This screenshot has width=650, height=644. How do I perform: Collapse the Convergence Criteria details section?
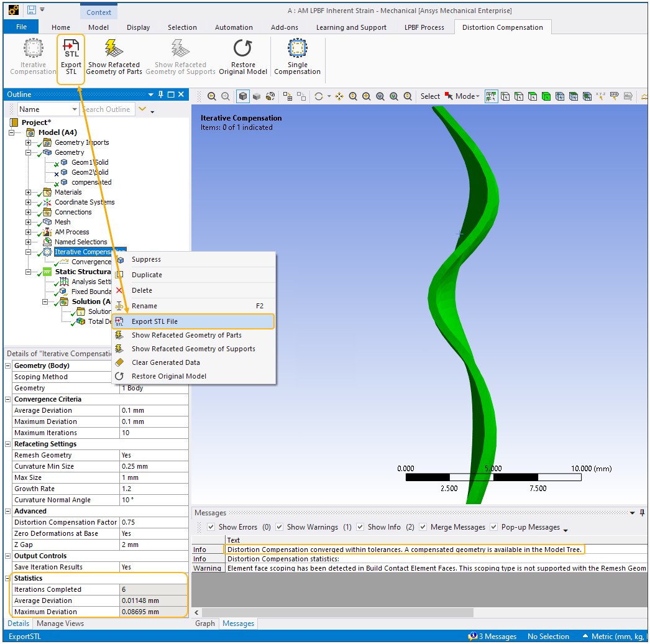pyautogui.click(x=7, y=399)
